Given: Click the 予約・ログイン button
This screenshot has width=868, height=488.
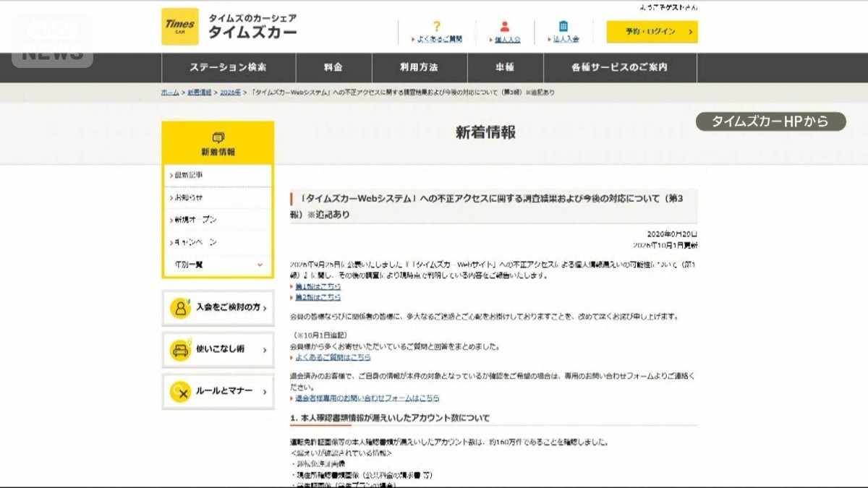Looking at the screenshot, I should (652, 32).
